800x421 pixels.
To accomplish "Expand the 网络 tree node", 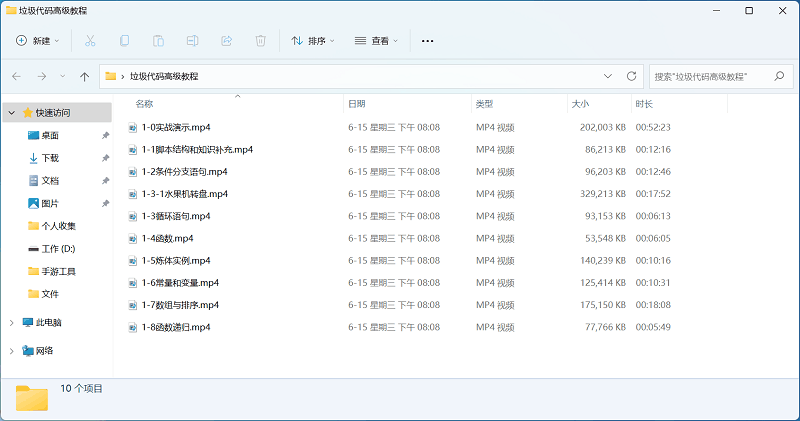I will click(11, 351).
